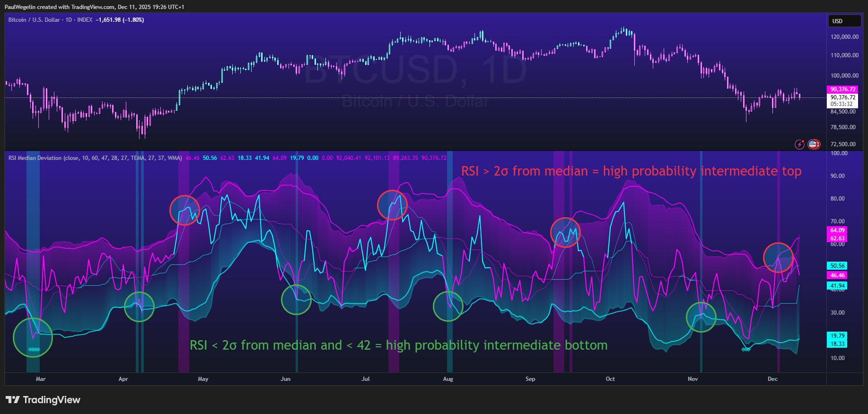The height and width of the screenshot is (414, 868).
Task: Click the Oct label on time axis
Action: [x=610, y=379]
